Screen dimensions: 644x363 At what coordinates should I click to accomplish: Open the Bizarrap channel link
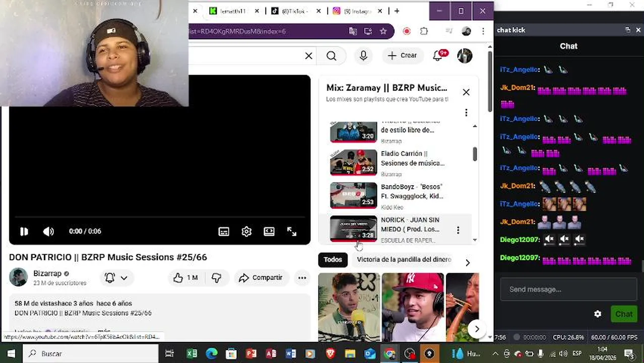pos(47,273)
